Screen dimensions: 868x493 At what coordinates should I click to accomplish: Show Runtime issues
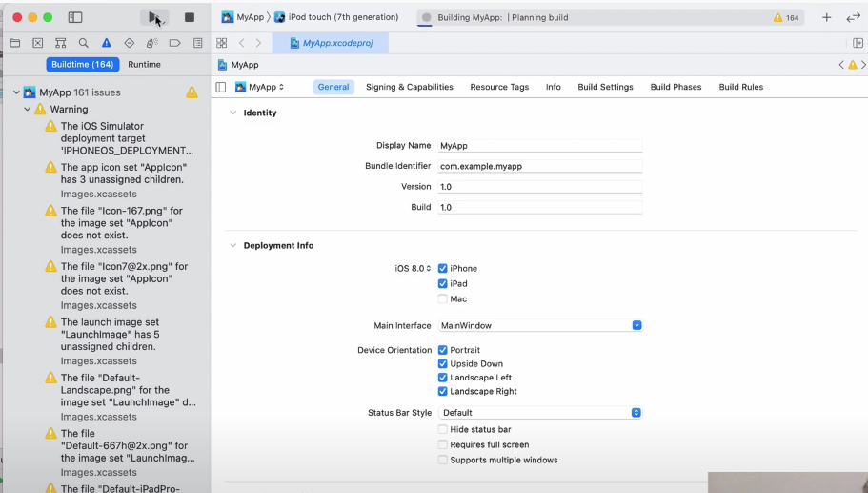point(144,65)
